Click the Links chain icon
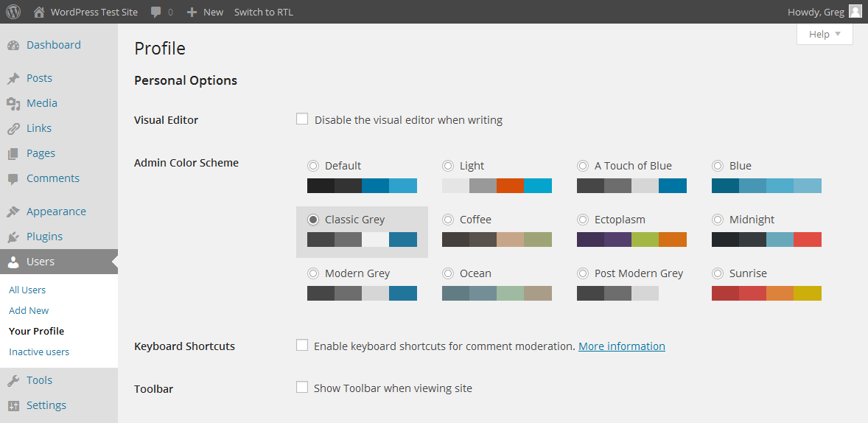 coord(13,128)
